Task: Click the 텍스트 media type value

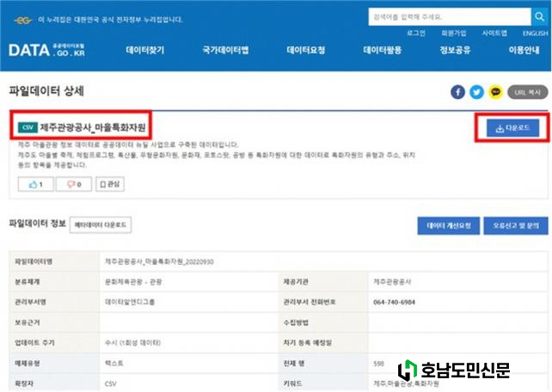Action: [114, 363]
